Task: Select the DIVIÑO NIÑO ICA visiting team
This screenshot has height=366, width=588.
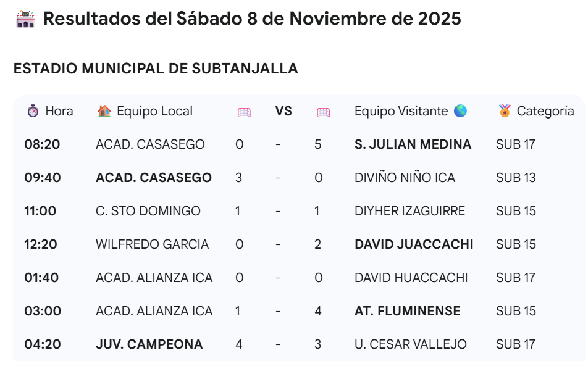Action: point(405,178)
